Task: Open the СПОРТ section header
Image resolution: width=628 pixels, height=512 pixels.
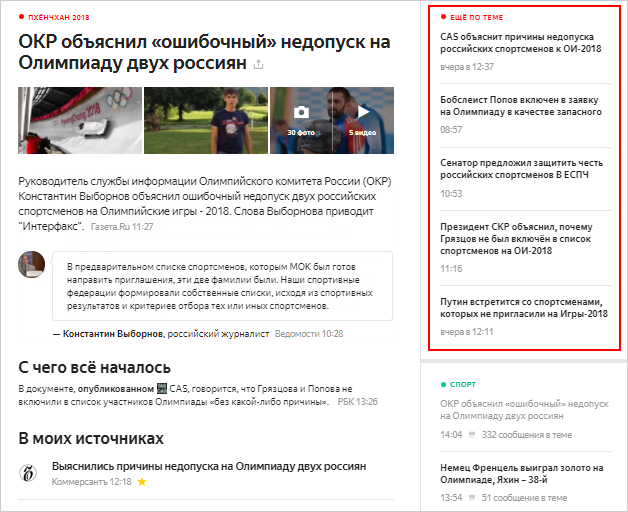Action: click(463, 385)
